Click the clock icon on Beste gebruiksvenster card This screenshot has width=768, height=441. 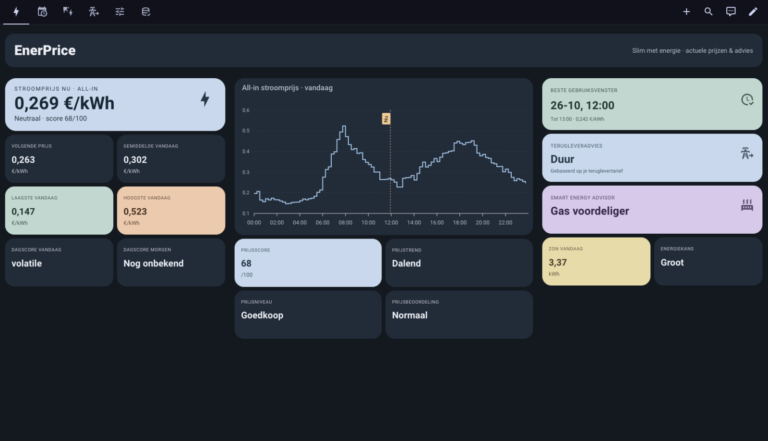click(x=747, y=99)
